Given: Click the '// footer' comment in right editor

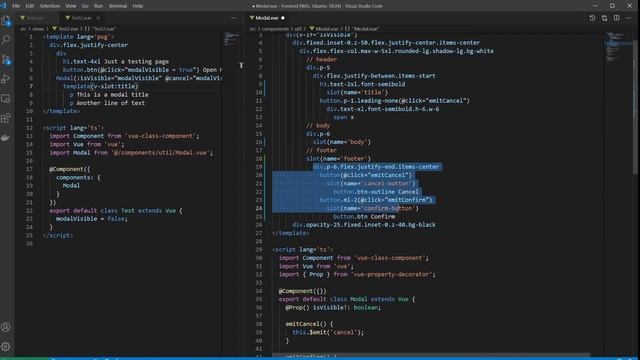Looking at the screenshot, I should (x=322, y=150).
